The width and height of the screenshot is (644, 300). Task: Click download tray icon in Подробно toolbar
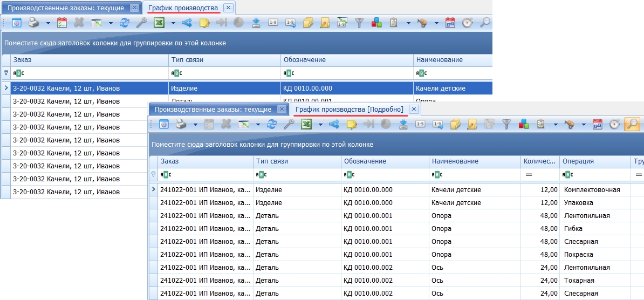[x=403, y=124]
